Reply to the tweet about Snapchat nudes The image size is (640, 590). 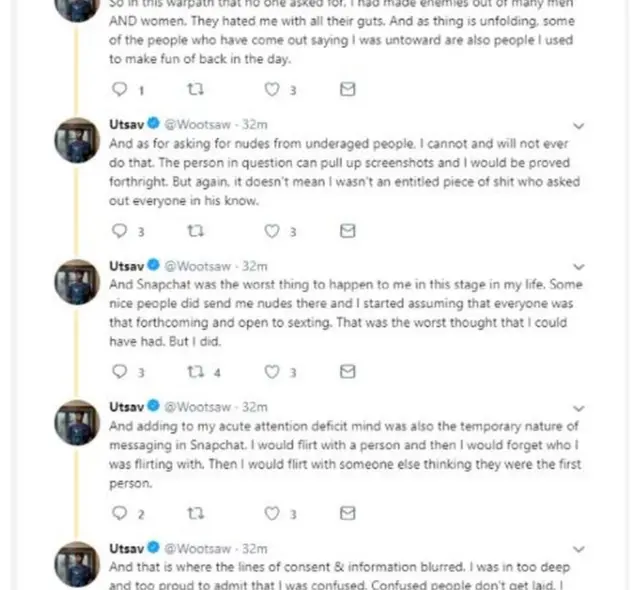point(119,372)
